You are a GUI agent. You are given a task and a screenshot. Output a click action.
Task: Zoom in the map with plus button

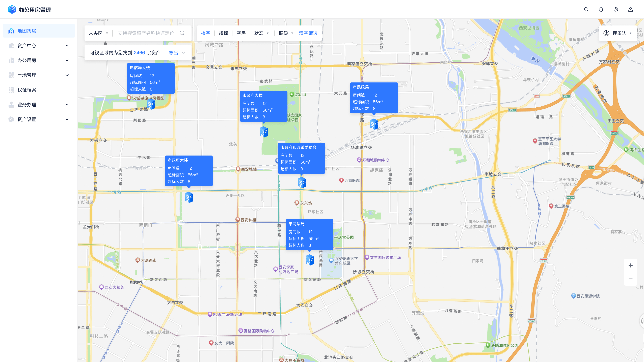(631, 265)
